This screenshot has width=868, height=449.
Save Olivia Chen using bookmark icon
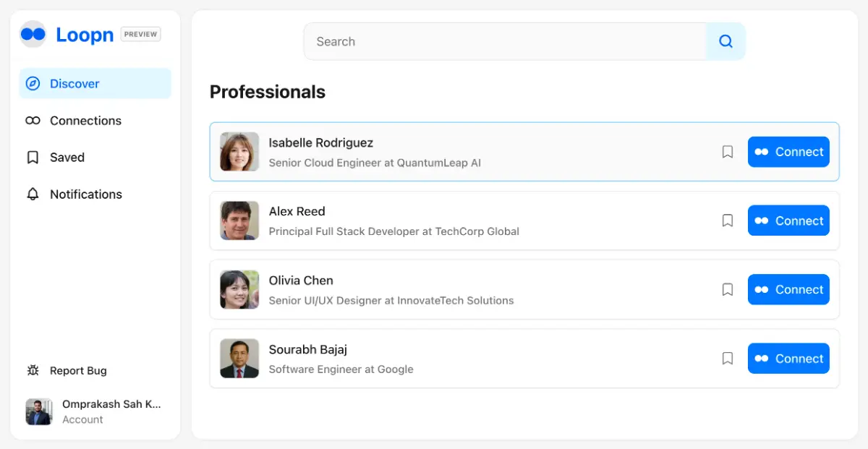tap(728, 289)
